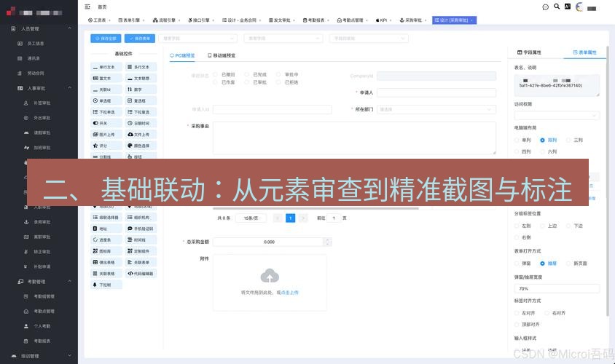Select the 代码编辑器 code editor control
The image size is (615, 364).
click(141, 274)
